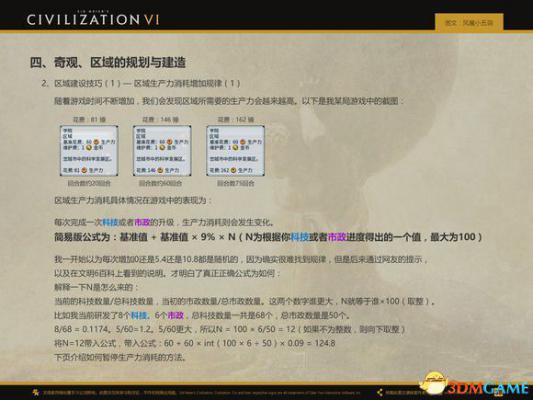Select the gold author tab in the top right
The image size is (533, 400).
pos(469,23)
